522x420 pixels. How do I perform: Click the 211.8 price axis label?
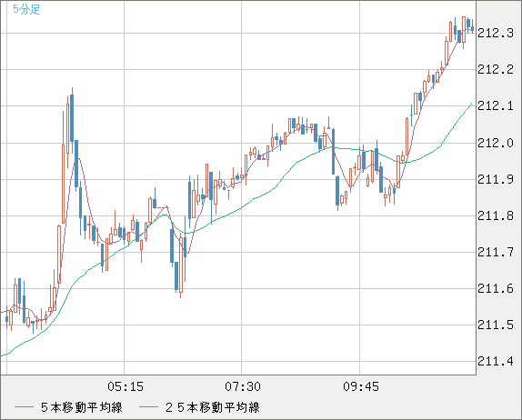point(496,216)
